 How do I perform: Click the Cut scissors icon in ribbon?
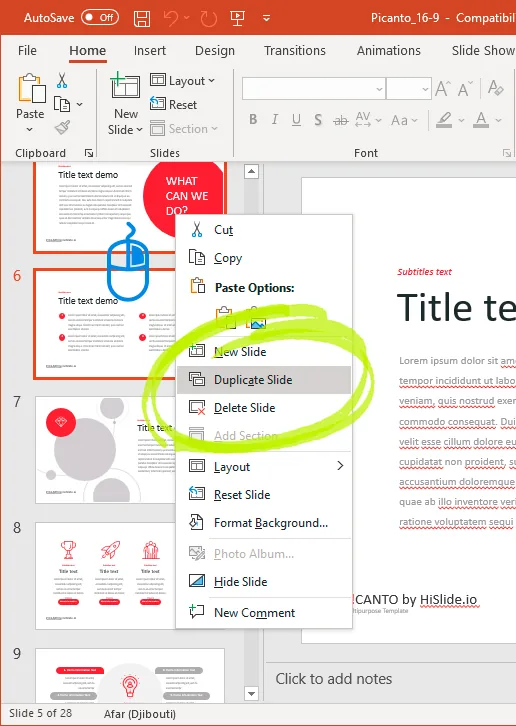click(62, 80)
